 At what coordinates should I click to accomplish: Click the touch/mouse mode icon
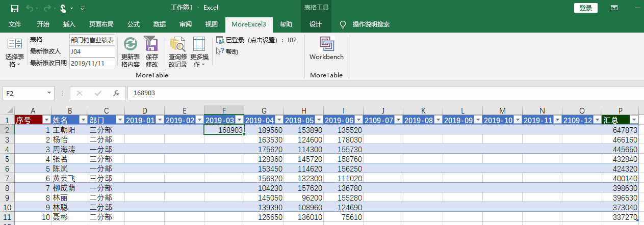click(63, 8)
